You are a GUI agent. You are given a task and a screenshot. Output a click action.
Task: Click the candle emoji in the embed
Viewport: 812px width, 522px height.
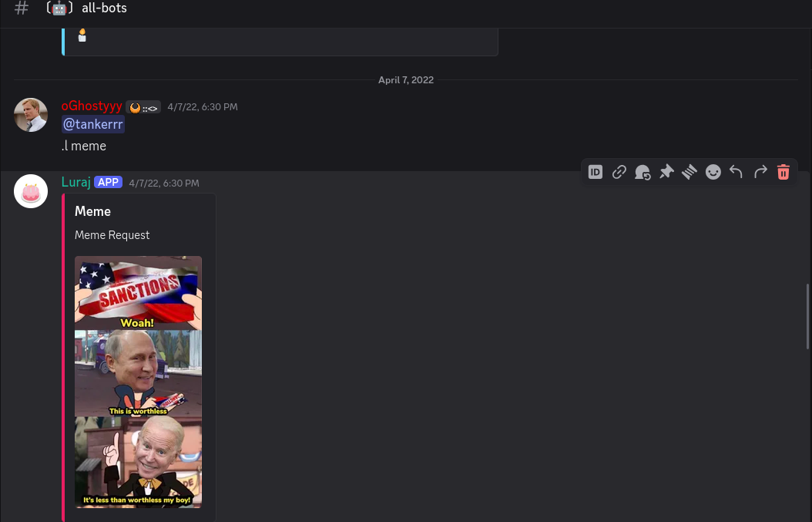[x=82, y=35]
